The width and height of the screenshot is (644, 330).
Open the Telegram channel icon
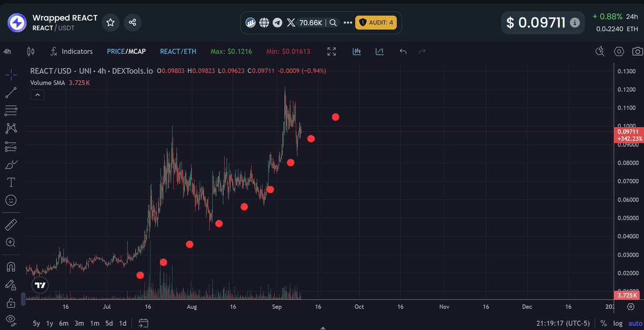[277, 23]
